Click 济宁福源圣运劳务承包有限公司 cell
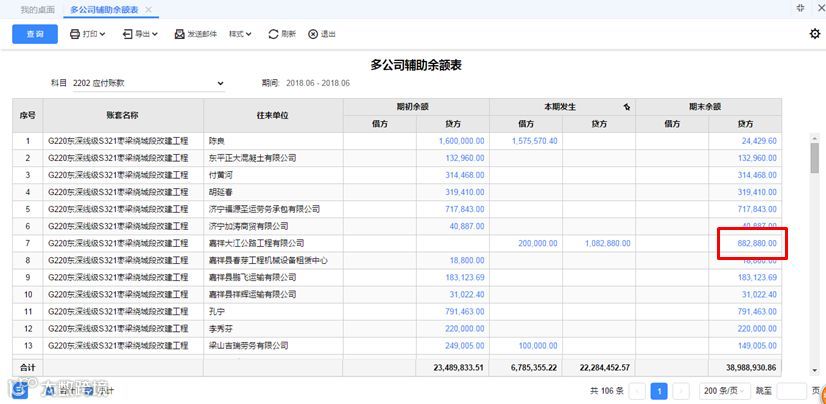The width and height of the screenshot is (826, 404). pos(273,209)
